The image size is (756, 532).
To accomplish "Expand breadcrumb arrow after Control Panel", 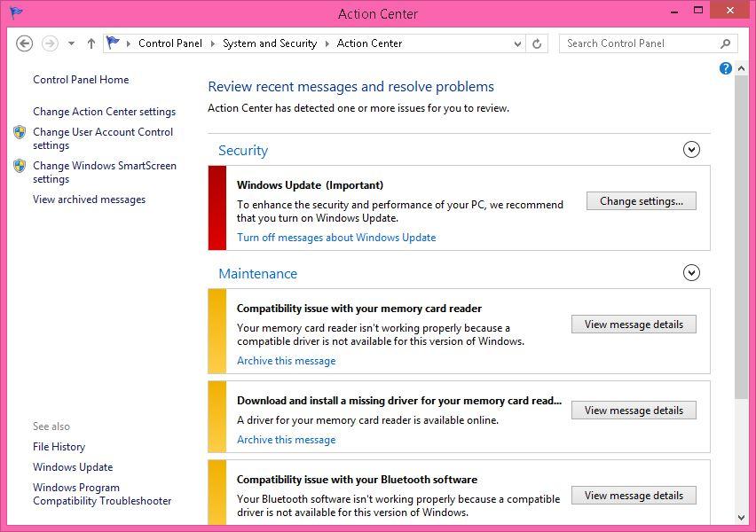I will click(x=213, y=43).
